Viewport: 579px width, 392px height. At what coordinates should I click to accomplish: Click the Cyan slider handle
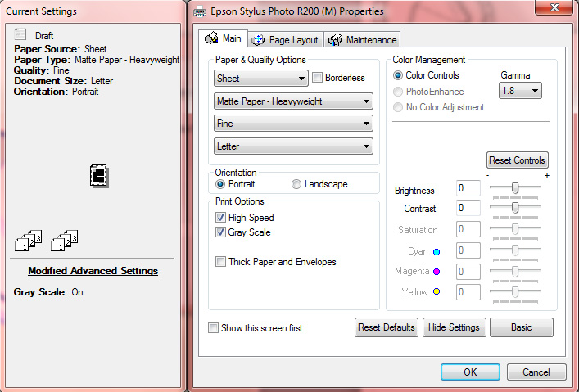515,250
